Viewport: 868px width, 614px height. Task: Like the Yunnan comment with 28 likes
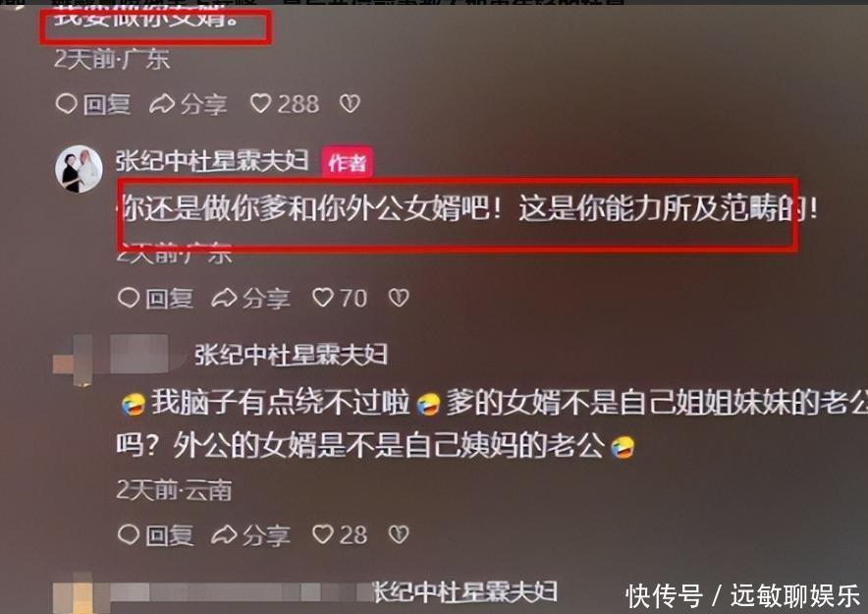click(340, 534)
